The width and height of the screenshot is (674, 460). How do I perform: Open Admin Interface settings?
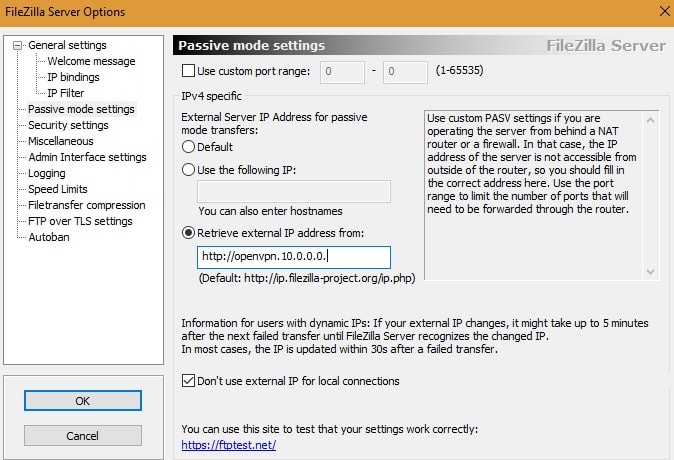[x=87, y=157]
